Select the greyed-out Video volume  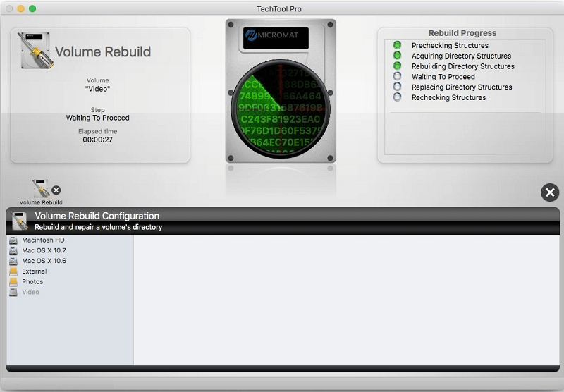click(x=30, y=292)
